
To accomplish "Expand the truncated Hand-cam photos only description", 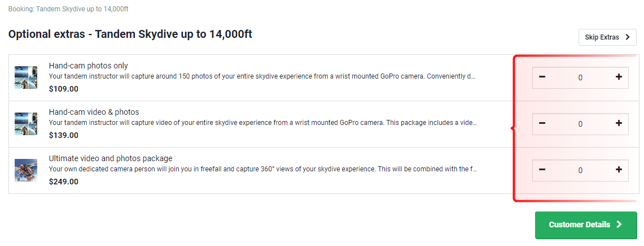I will tap(262, 76).
